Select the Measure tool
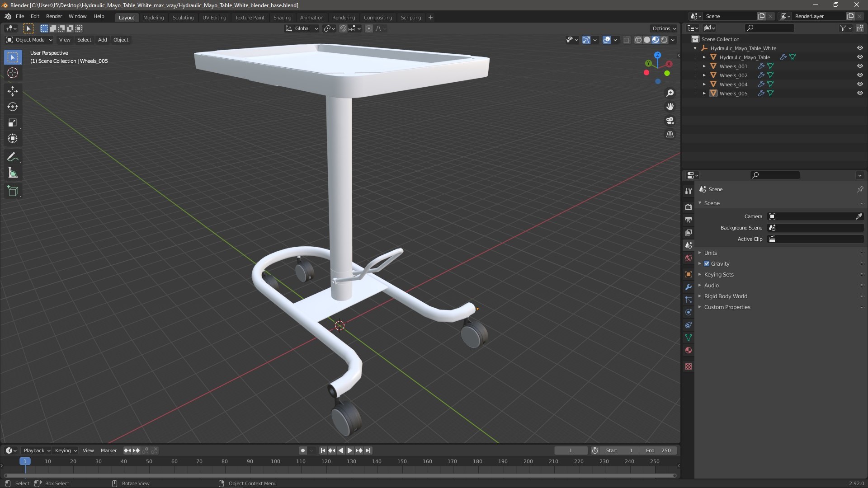This screenshot has height=488, width=868. [x=13, y=173]
